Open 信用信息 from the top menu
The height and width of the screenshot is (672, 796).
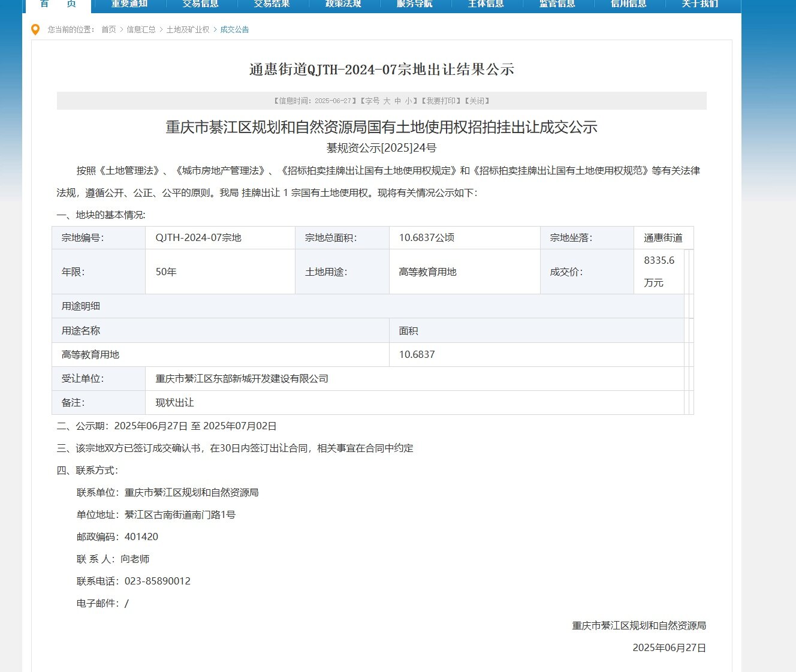click(629, 4)
